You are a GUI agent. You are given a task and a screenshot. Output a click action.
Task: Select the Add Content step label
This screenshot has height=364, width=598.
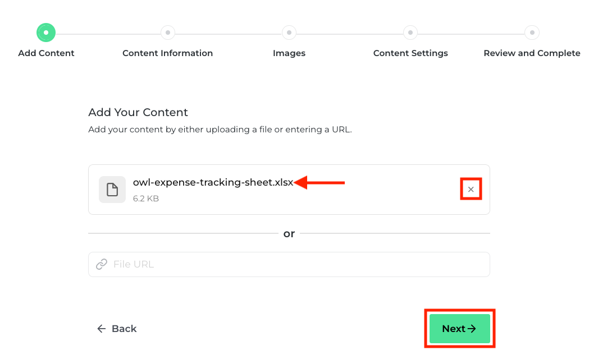46,53
